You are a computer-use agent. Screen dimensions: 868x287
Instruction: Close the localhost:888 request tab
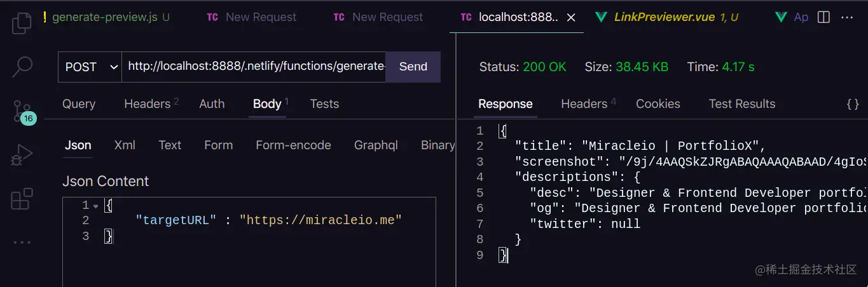(x=571, y=18)
